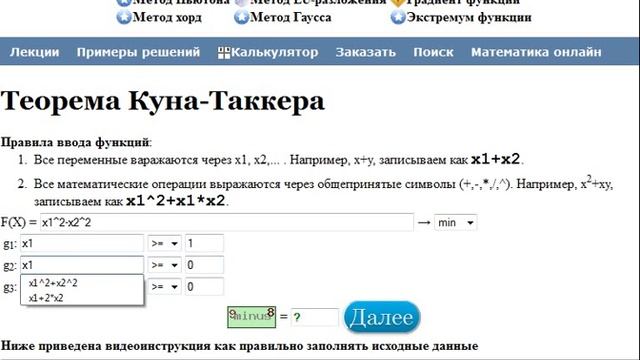Image resolution: width=640 pixels, height=360 pixels.
Task: Click the g2 right-hand value field
Action: click(x=204, y=265)
